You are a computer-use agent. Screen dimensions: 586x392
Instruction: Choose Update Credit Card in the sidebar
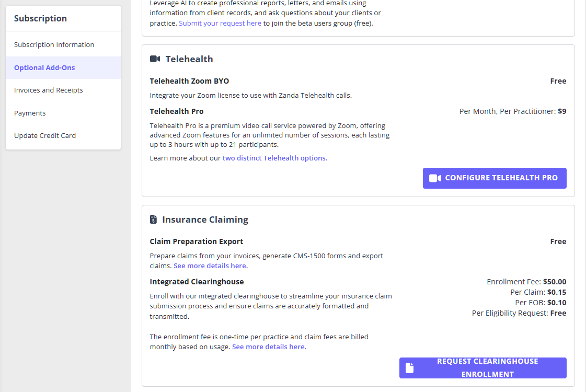45,136
